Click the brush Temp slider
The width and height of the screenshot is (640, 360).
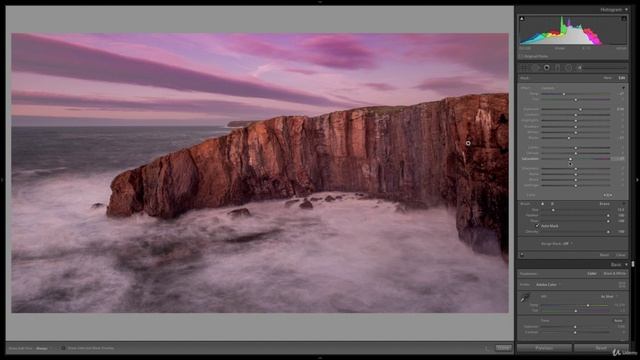tap(576, 94)
